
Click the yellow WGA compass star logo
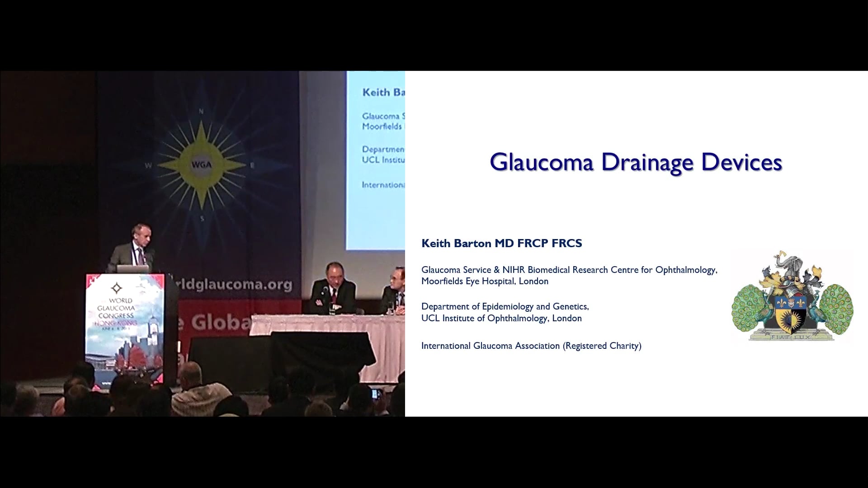point(202,164)
